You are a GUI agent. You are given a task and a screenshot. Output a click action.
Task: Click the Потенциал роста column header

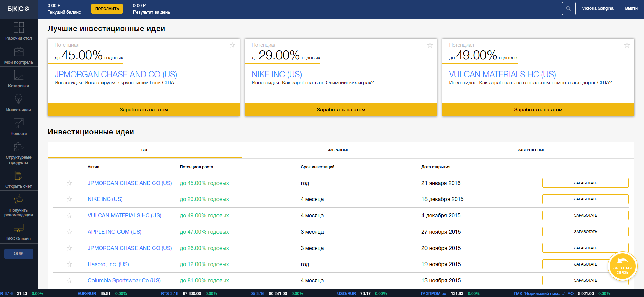(x=196, y=167)
